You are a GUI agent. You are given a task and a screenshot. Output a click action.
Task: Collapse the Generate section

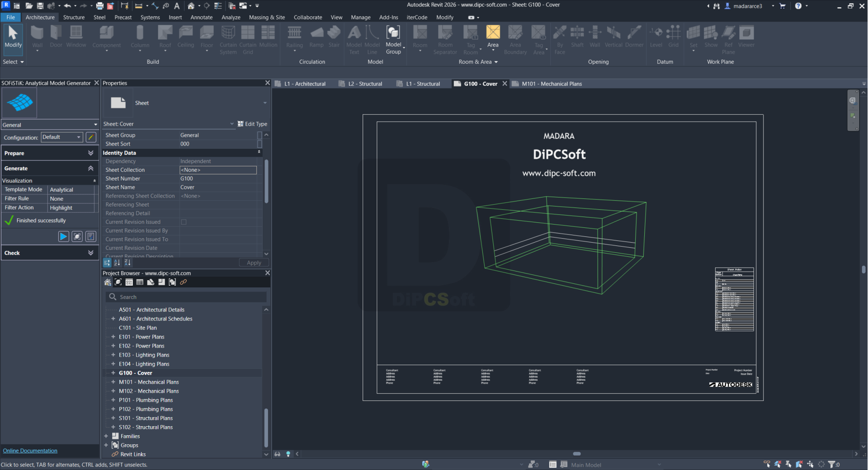(x=50, y=168)
